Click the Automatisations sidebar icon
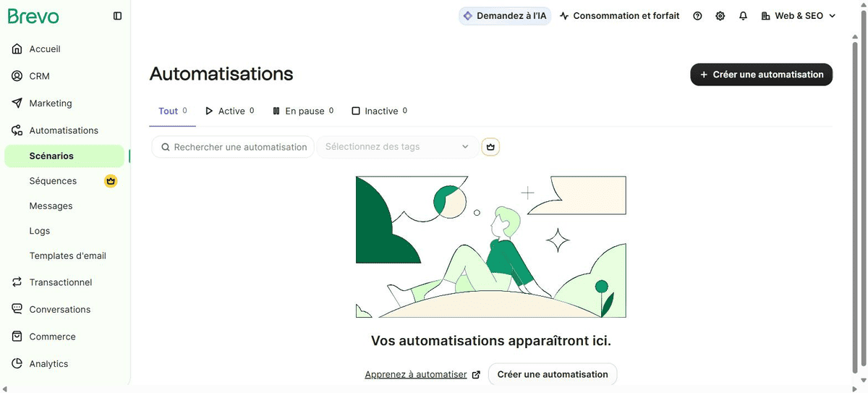Image resolution: width=868 pixels, height=393 pixels. 17,130
